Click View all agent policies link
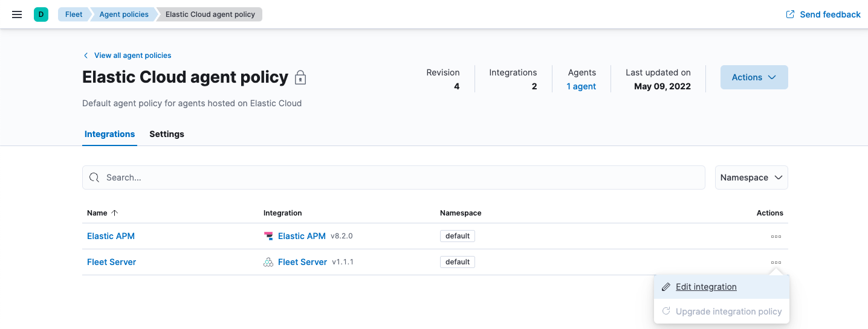Image resolution: width=868 pixels, height=329 pixels. coord(132,56)
